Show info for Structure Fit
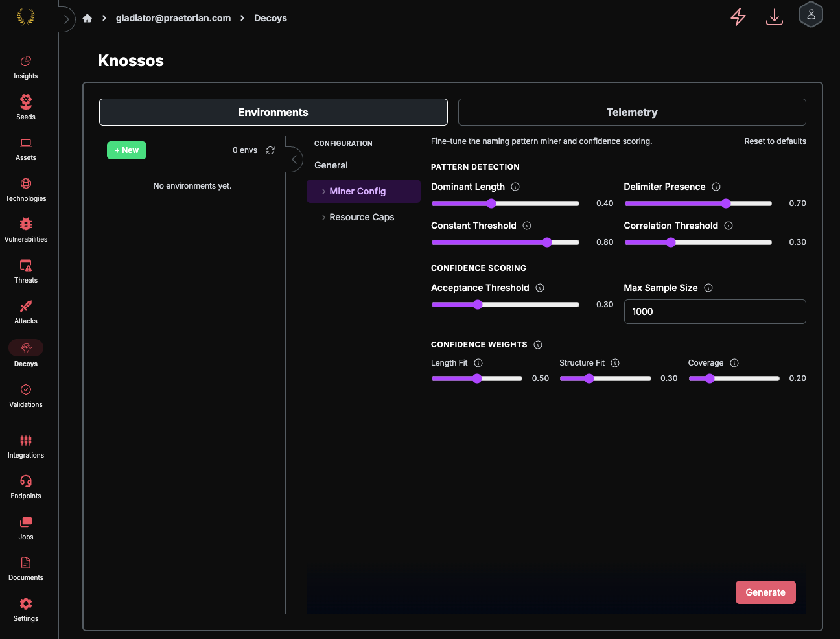The height and width of the screenshot is (639, 840). click(615, 363)
